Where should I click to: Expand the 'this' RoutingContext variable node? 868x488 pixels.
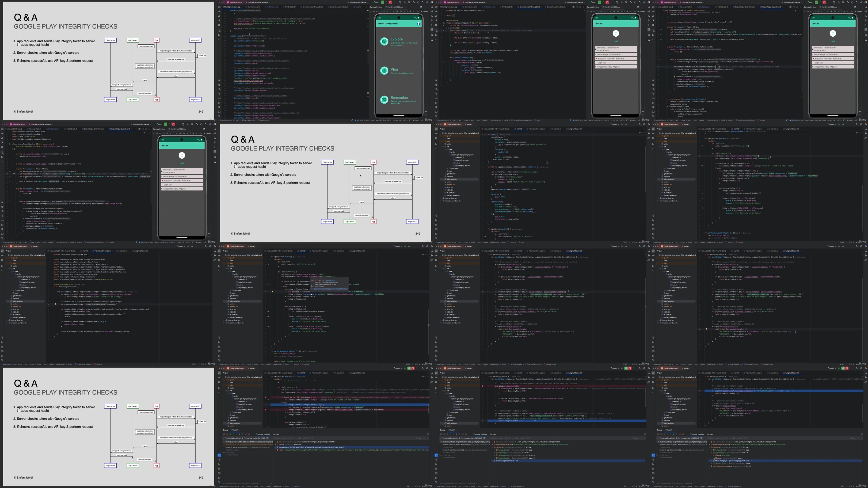click(276, 442)
